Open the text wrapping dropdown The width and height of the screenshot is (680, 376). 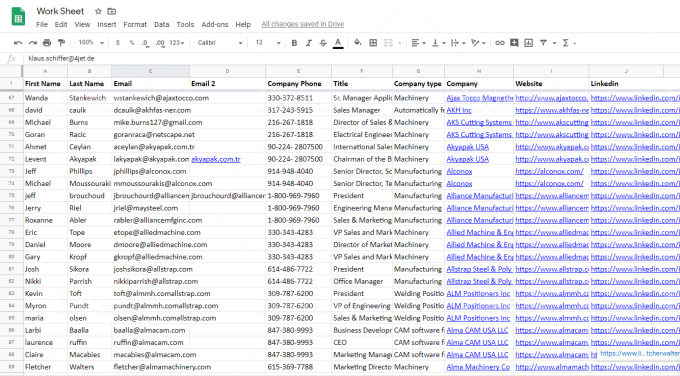point(458,43)
